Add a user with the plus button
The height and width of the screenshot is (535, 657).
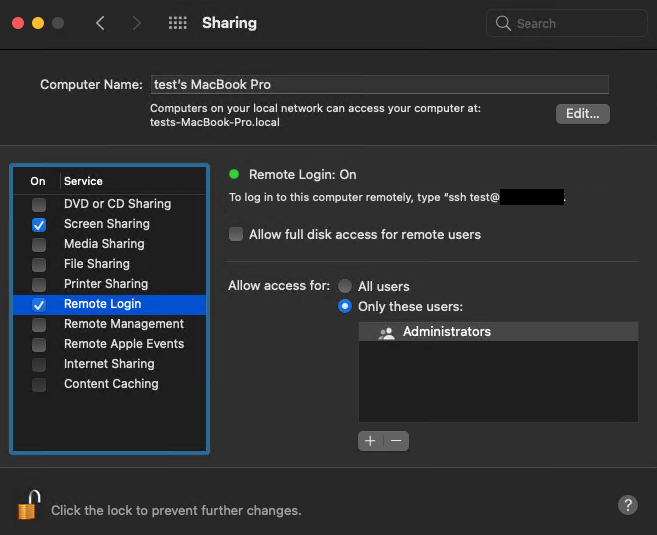pos(370,441)
